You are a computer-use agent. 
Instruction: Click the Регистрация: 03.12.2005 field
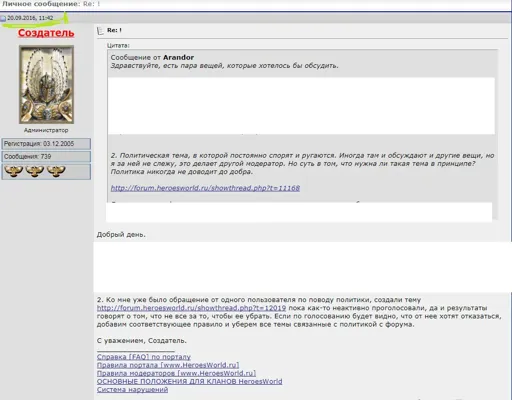coord(46,144)
